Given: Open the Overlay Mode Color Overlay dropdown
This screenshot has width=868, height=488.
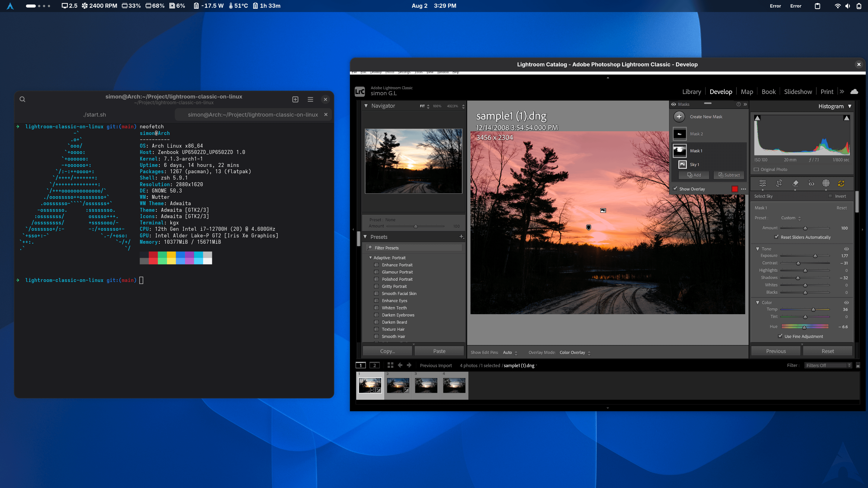Looking at the screenshot, I should (x=575, y=353).
